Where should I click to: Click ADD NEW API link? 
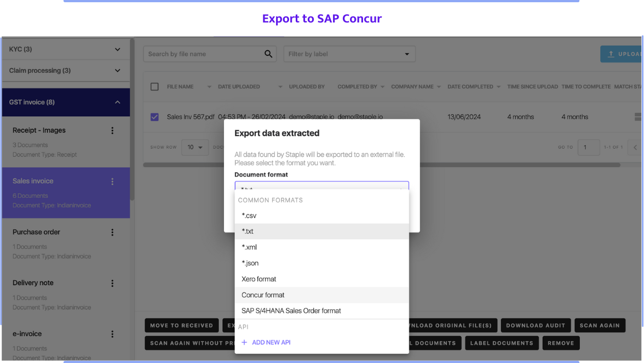click(271, 343)
